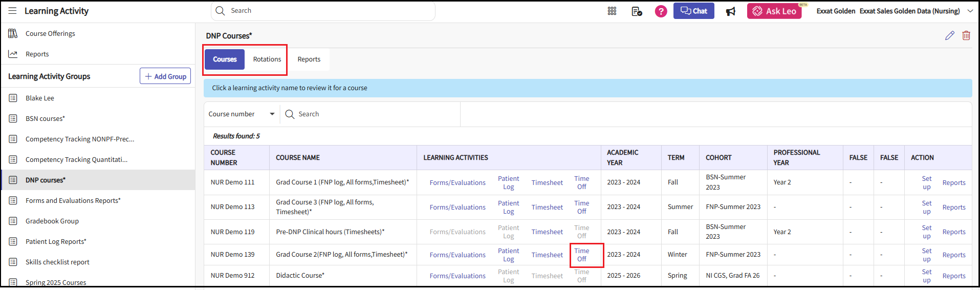Image resolution: width=980 pixels, height=290 pixels.
Task: Click the Add Group button
Action: pyautogui.click(x=165, y=76)
